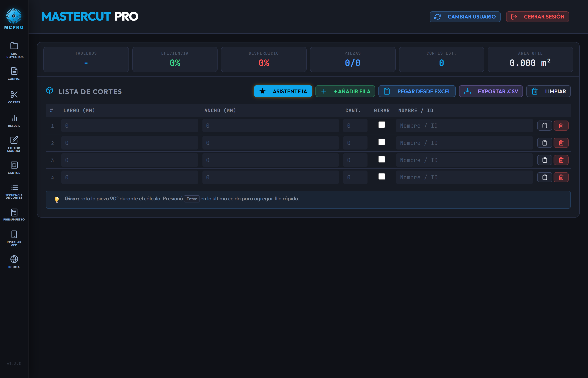Click the Tableros stat card
The height and width of the screenshot is (378, 588).
click(x=86, y=59)
